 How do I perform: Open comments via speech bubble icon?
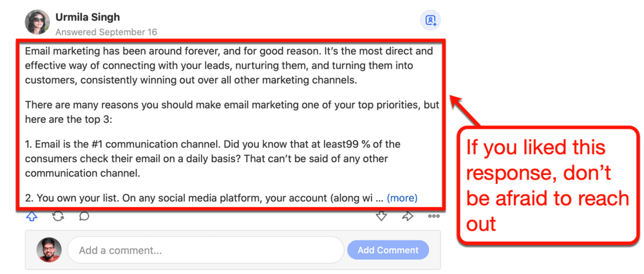point(84,216)
